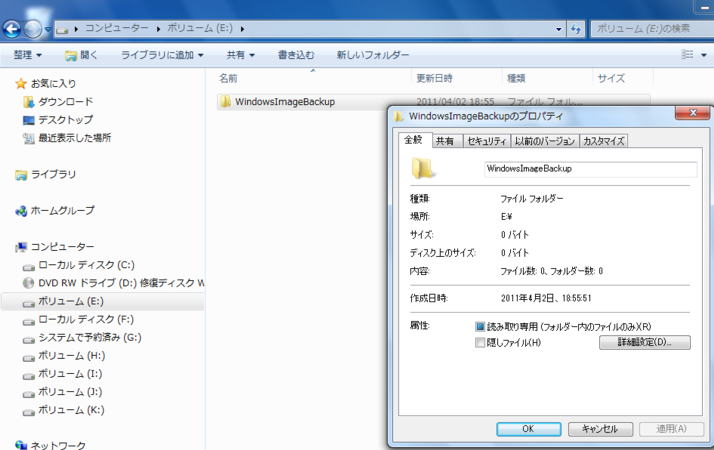
Task: Sort by サイズ column header
Action: pyautogui.click(x=622, y=78)
